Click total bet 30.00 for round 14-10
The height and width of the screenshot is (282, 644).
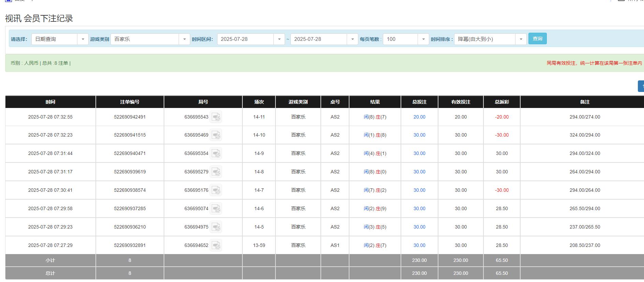click(419, 135)
